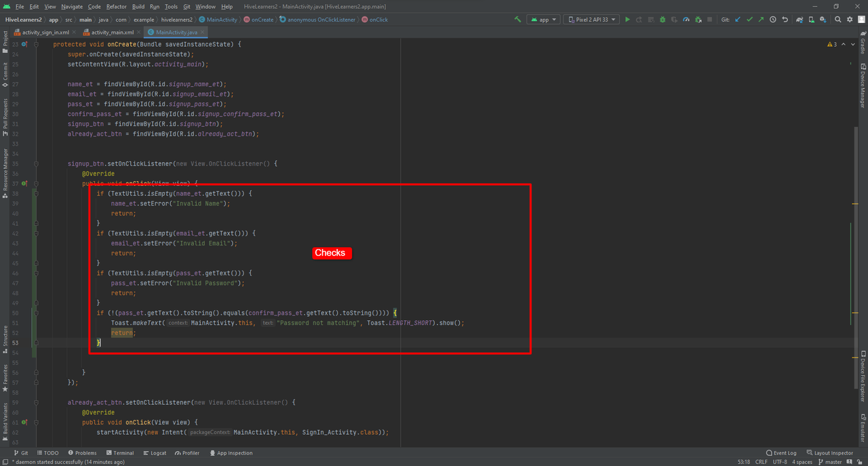Click the Profile app gauge icon

[686, 20]
